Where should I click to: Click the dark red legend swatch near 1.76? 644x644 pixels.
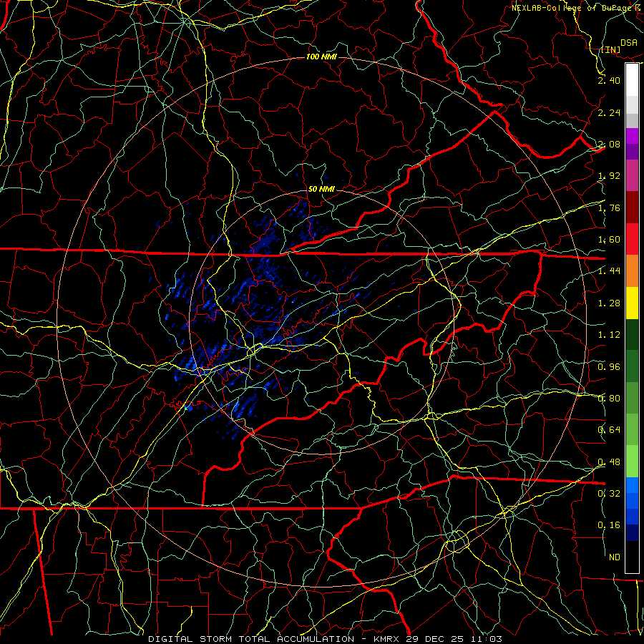pos(632,207)
